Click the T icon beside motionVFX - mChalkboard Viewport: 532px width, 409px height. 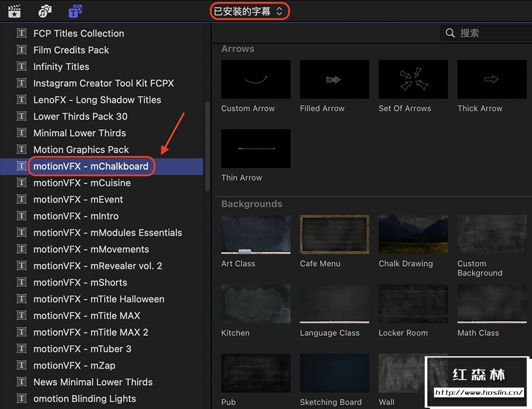22,166
